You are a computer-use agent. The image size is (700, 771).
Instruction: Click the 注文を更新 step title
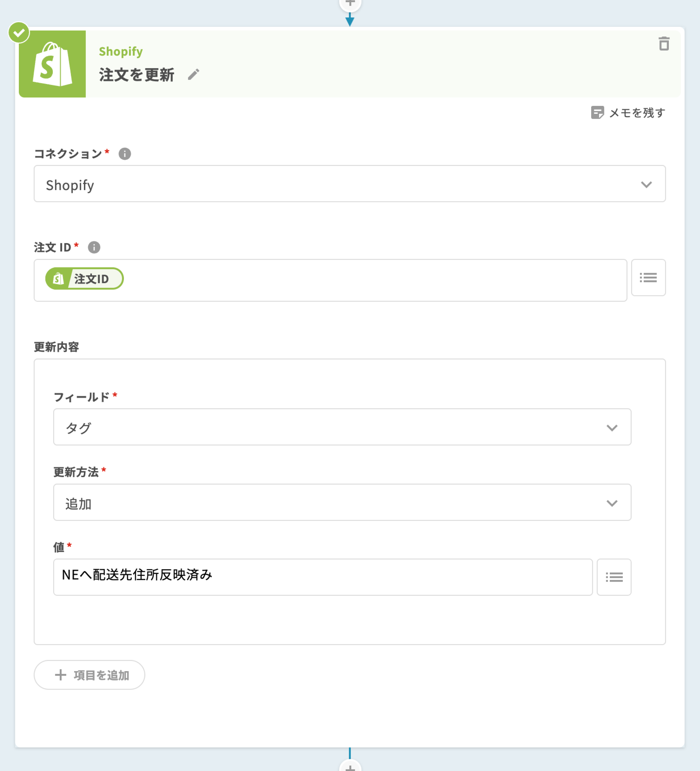pyautogui.click(x=136, y=75)
